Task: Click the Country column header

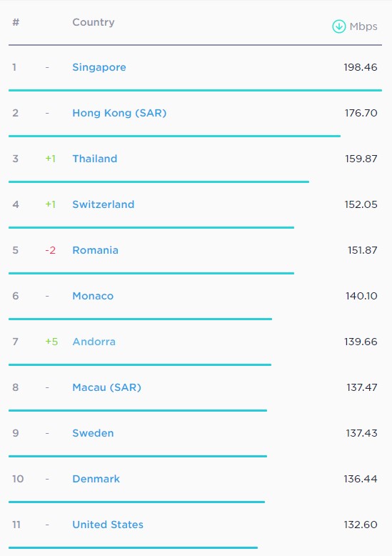Action: coord(94,22)
